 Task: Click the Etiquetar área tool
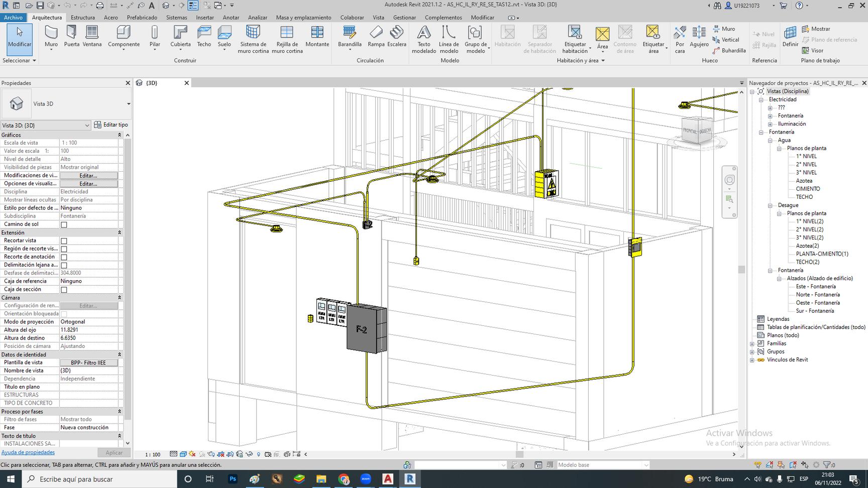point(653,39)
